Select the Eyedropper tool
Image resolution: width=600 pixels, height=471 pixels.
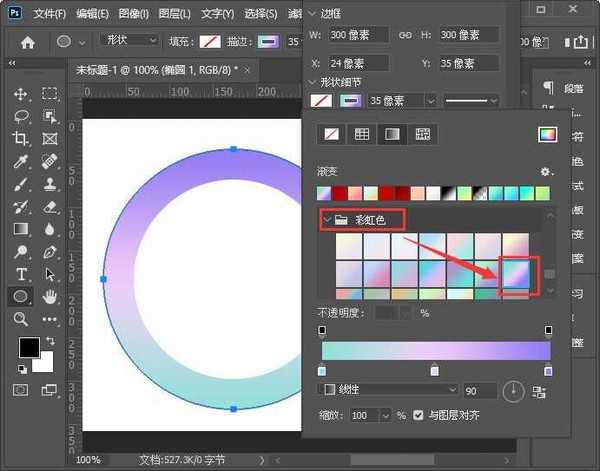click(21, 161)
